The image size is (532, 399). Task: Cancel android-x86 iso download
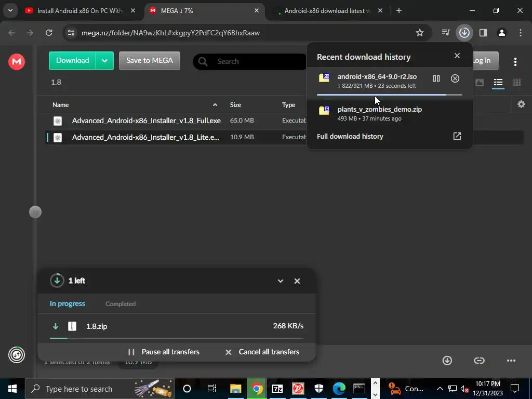pos(455,79)
